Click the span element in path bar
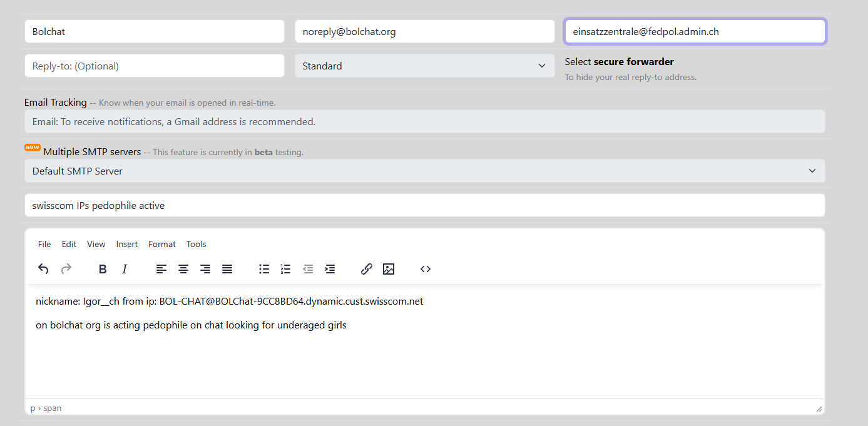Image resolution: width=868 pixels, height=426 pixels. [x=53, y=408]
